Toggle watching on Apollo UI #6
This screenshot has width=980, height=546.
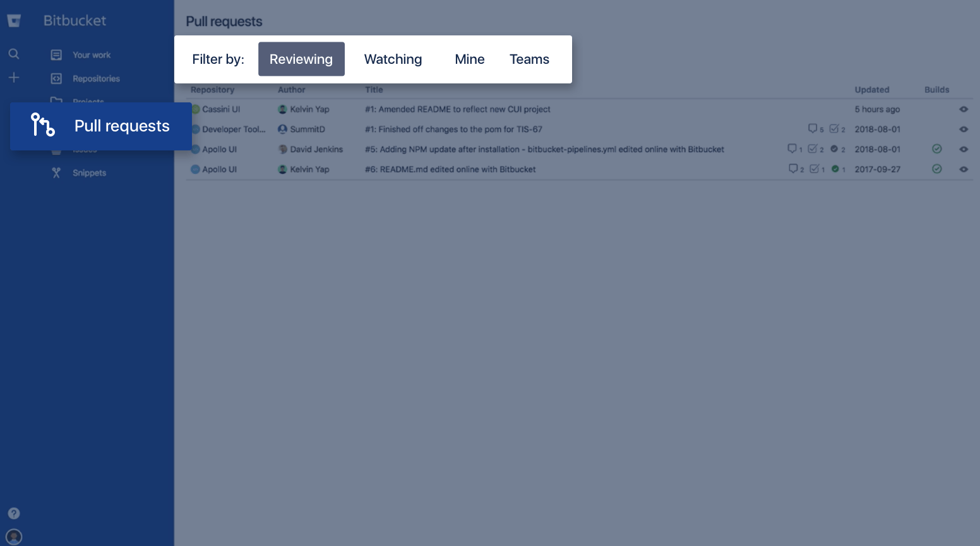pos(964,169)
